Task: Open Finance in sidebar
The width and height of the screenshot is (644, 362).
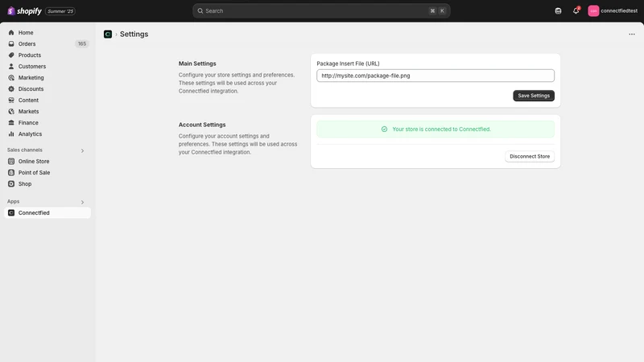Action: pyautogui.click(x=28, y=123)
